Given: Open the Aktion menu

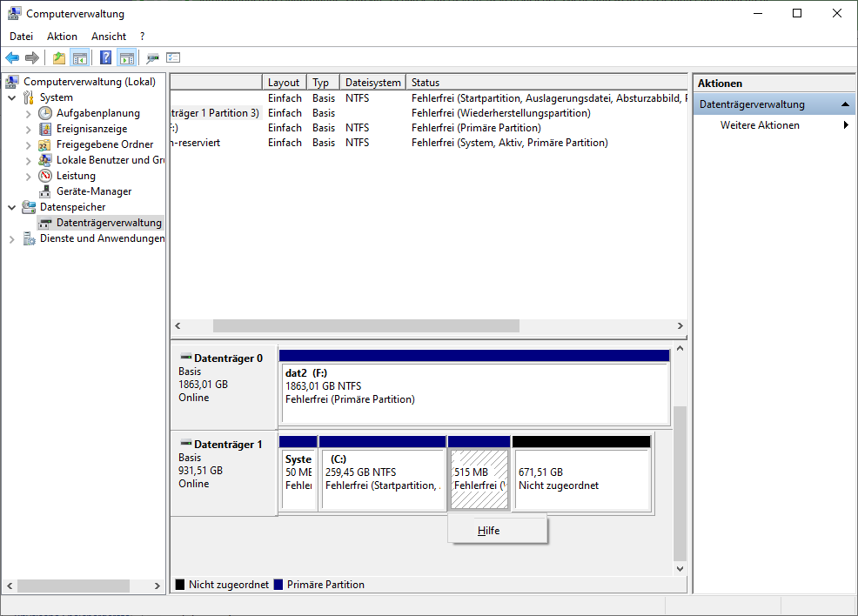Looking at the screenshot, I should click(61, 36).
